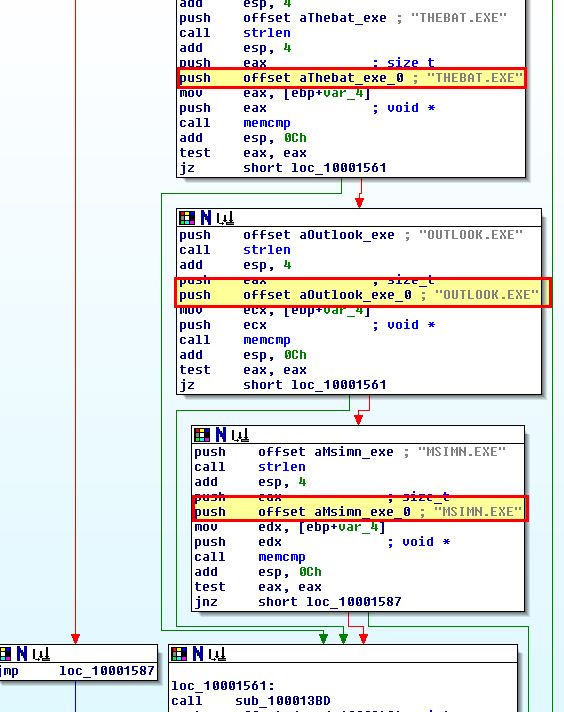Click the "MSIMN.EXE" comment on the highlighted line
This screenshot has width=564, height=712.
point(477,512)
